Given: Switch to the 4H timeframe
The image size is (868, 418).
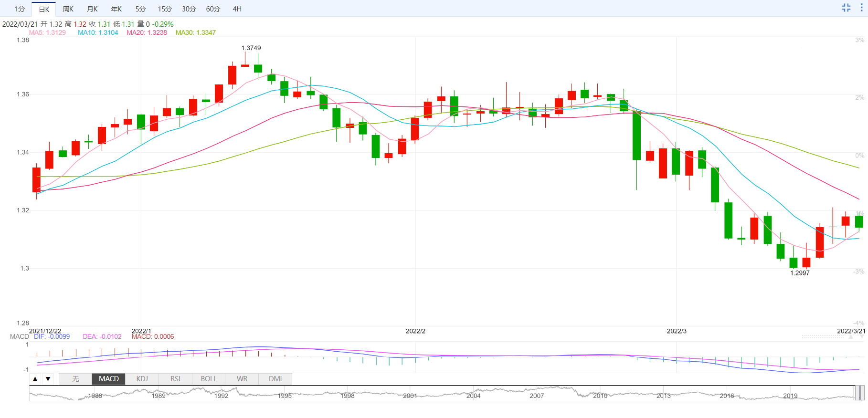Looking at the screenshot, I should 237,9.
